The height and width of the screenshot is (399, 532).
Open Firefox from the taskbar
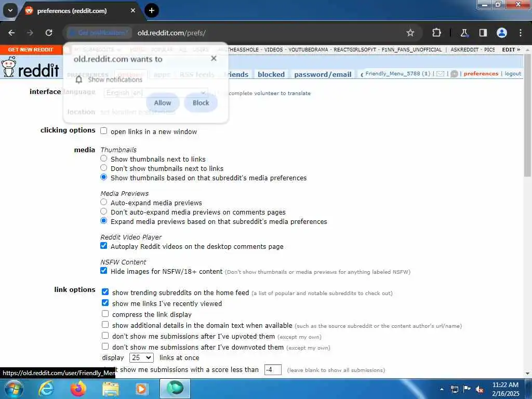[78, 389]
